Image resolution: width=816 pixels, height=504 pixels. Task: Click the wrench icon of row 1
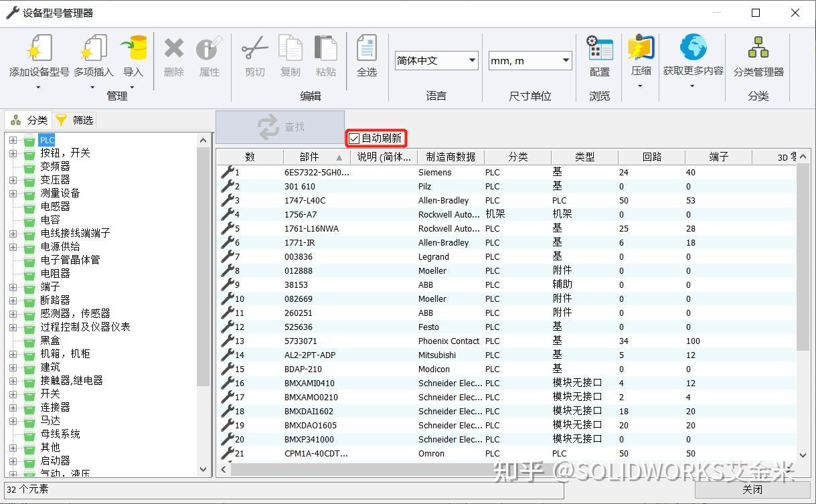tap(227, 172)
